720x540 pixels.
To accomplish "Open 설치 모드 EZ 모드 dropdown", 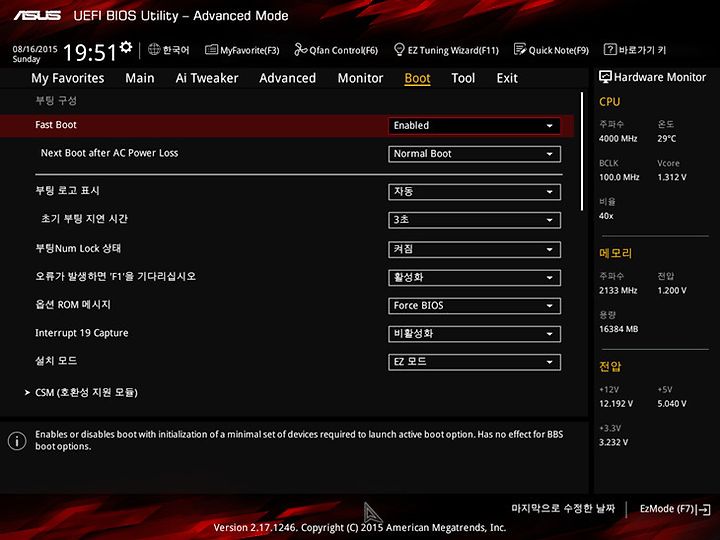I will (474, 362).
